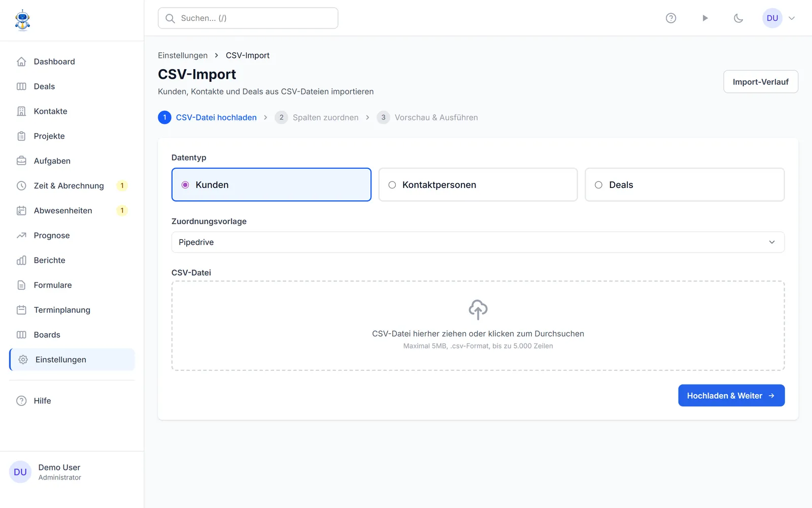Click the robot app logo

pyautogui.click(x=22, y=20)
